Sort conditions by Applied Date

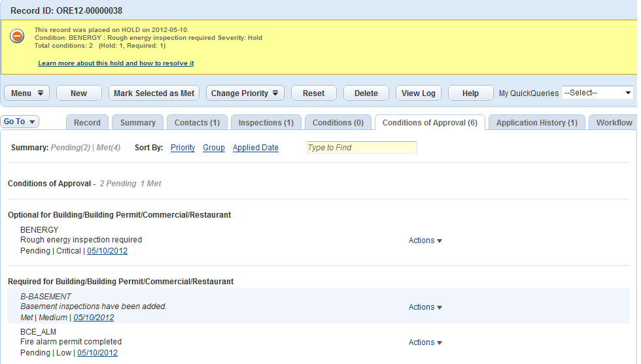pos(255,148)
